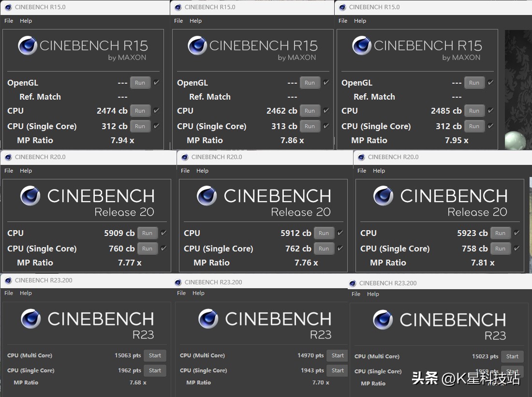Image resolution: width=532 pixels, height=397 pixels.
Task: Toggle checkbox next to 313 cb Single Core
Action: click(326, 126)
